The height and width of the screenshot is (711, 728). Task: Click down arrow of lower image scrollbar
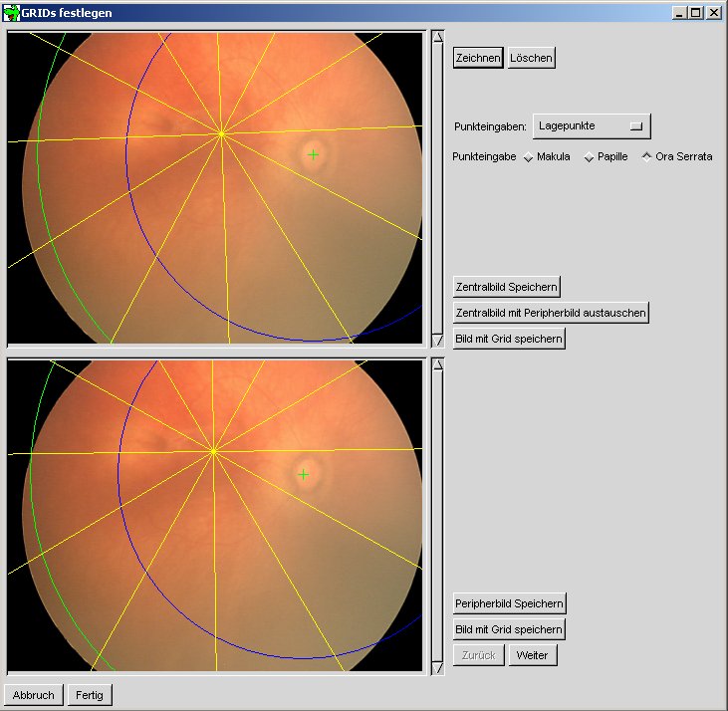click(x=438, y=668)
